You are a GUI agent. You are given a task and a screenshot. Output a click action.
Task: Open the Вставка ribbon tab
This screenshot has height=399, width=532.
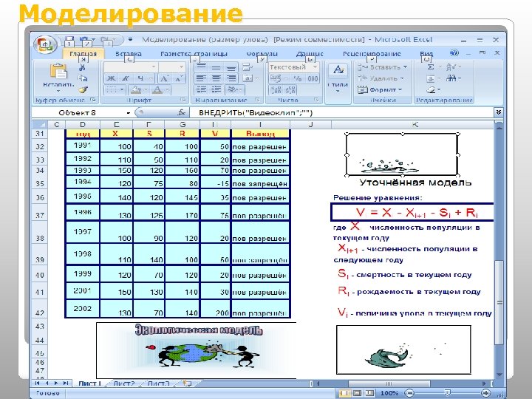click(129, 54)
